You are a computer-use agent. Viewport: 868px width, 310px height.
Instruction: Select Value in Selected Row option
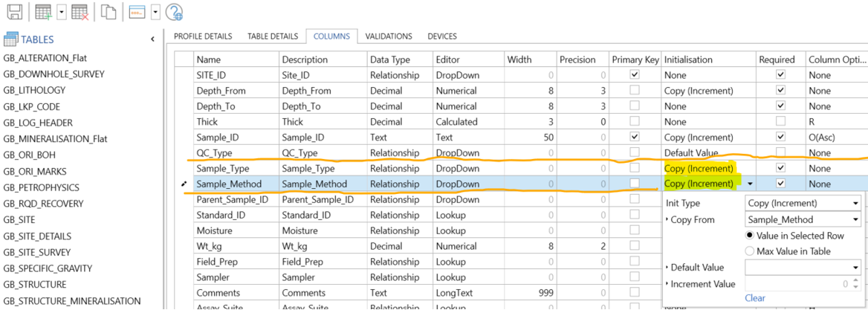(x=749, y=235)
